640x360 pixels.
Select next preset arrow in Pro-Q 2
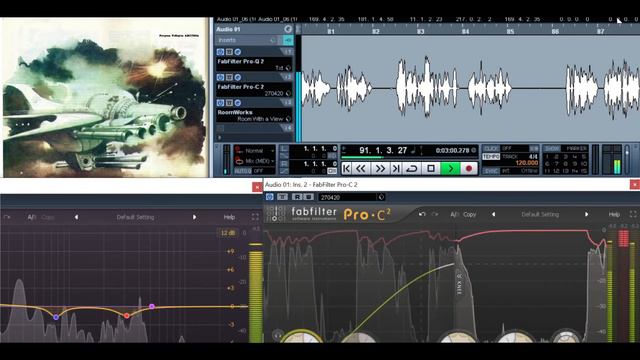(194, 217)
